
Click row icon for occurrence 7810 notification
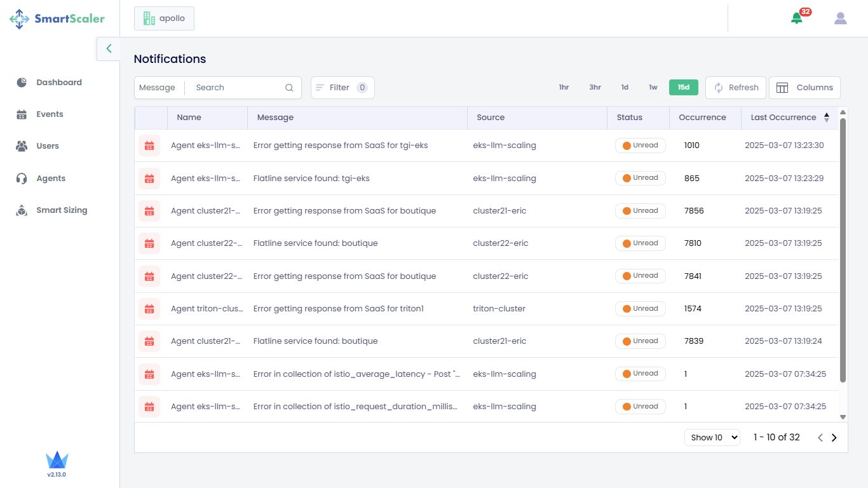(x=149, y=243)
